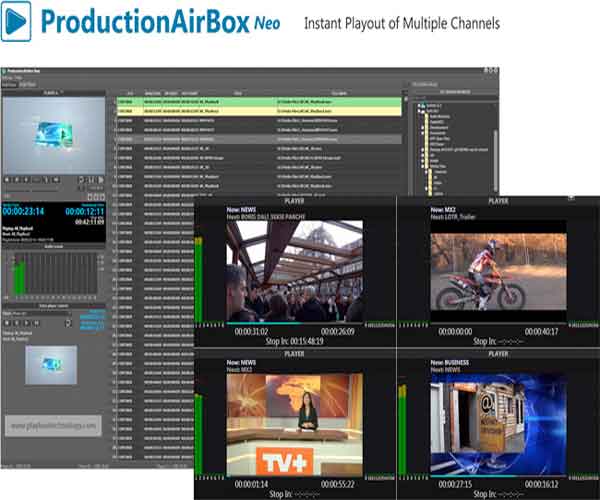Image resolution: width=600 pixels, height=500 pixels.
Task: Click 'Now: MX2' label
Action: tap(443, 210)
